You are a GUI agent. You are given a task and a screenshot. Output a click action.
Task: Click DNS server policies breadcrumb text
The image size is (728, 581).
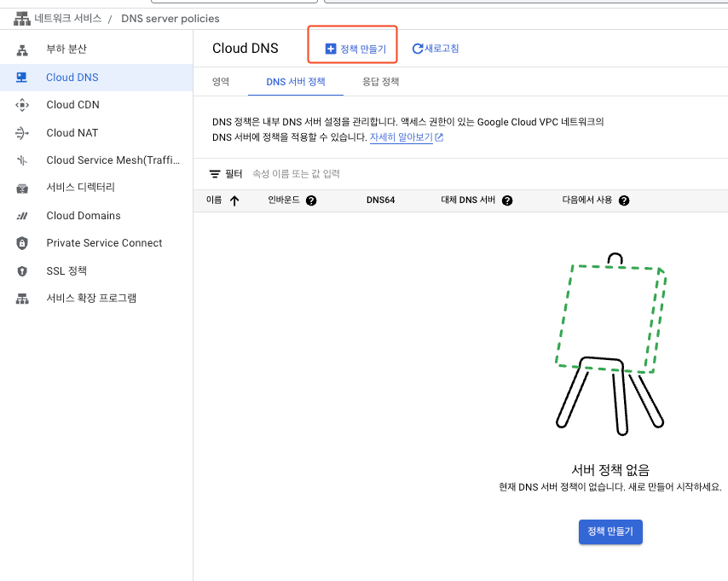coord(170,19)
